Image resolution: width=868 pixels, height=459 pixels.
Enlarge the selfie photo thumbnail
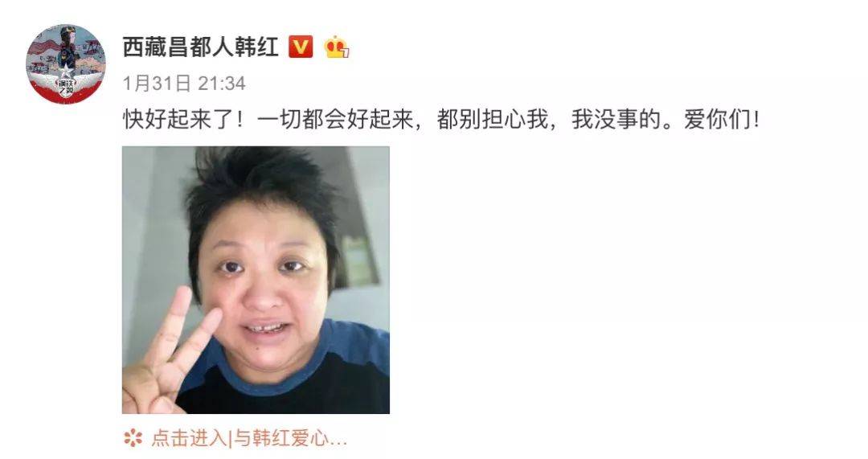pyautogui.click(x=256, y=280)
